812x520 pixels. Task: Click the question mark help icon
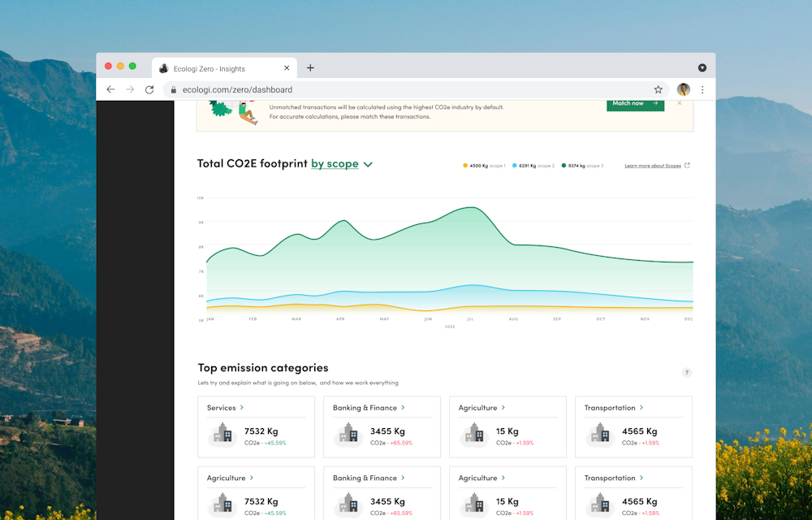pyautogui.click(x=687, y=372)
